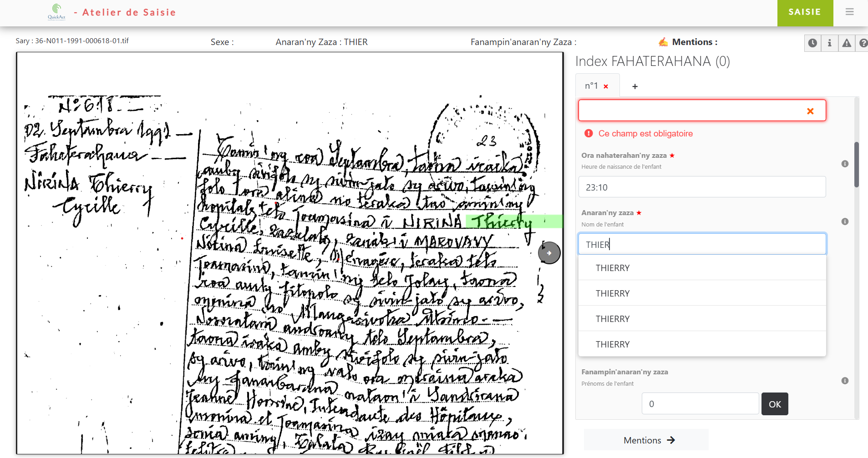This screenshot has height=458, width=868.
Task: Select first THIERRY suggestion
Action: coord(613,268)
